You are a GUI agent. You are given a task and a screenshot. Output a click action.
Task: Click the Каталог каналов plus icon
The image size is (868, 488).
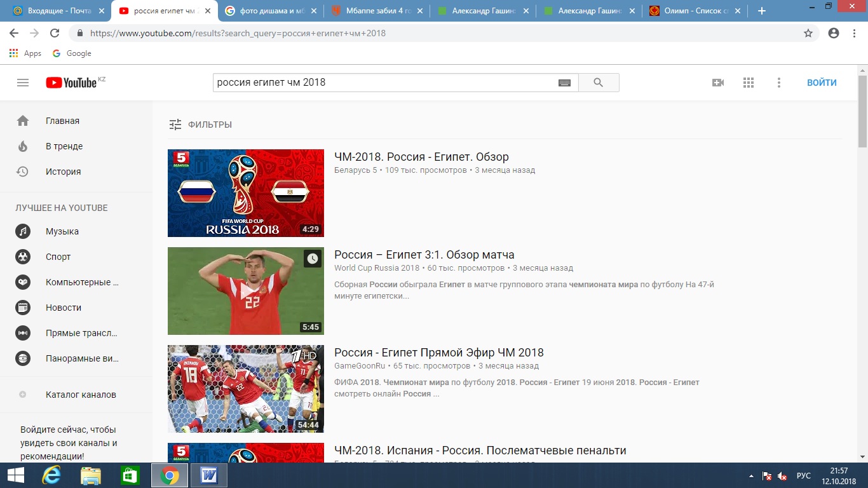pos(23,395)
